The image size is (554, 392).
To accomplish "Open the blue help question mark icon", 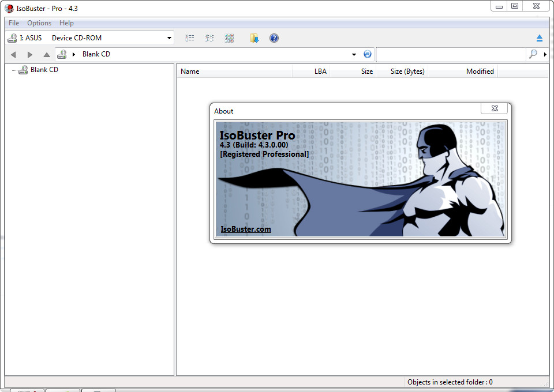I will click(x=274, y=37).
